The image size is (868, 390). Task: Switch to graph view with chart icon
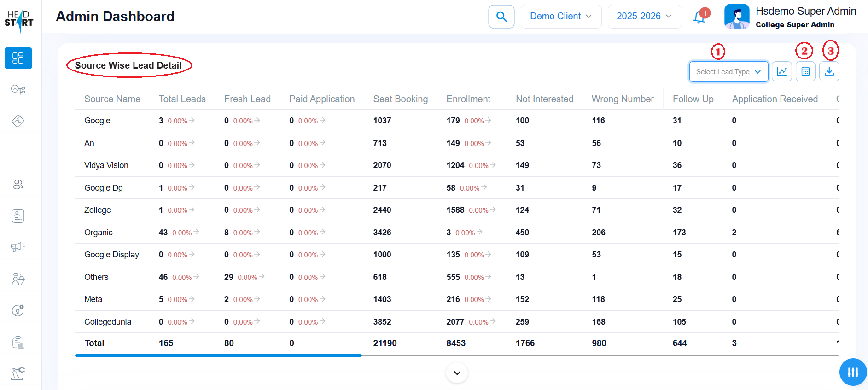point(781,71)
